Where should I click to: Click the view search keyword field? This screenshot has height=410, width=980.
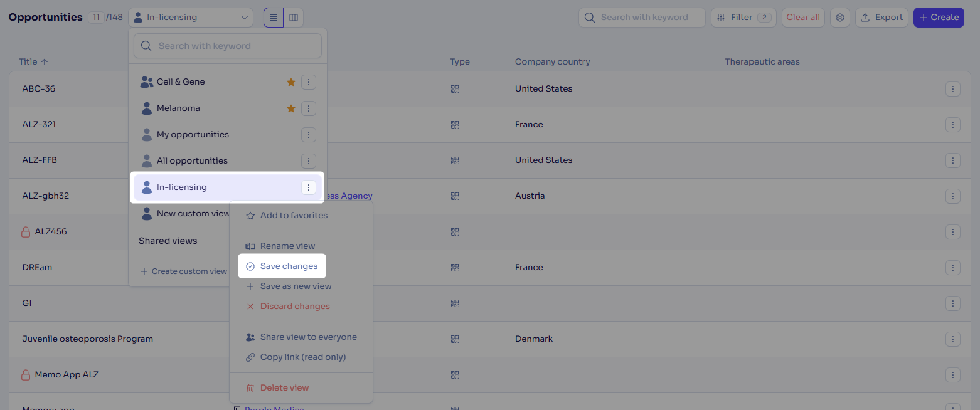pos(228,46)
